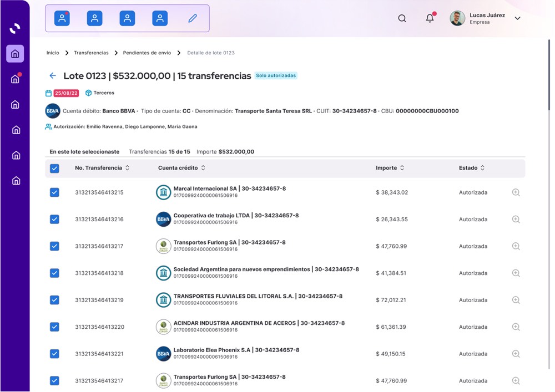The width and height of the screenshot is (555, 392).
Task: Click bank icon of Sociedad Argemtina row
Action: tap(164, 273)
